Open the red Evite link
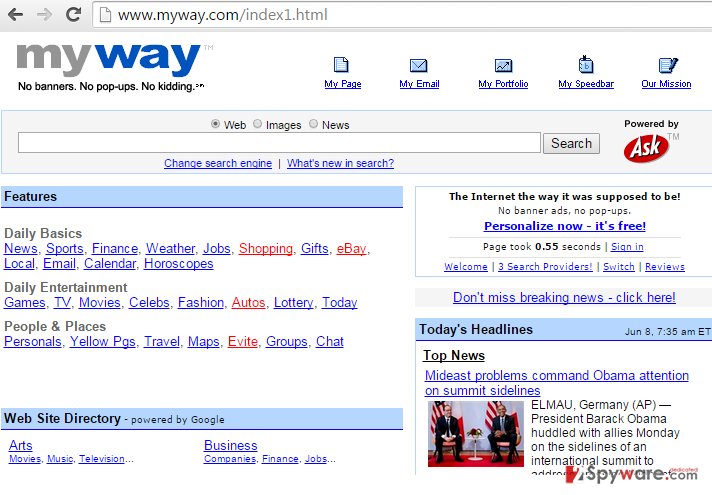The image size is (712, 495). coord(242,342)
